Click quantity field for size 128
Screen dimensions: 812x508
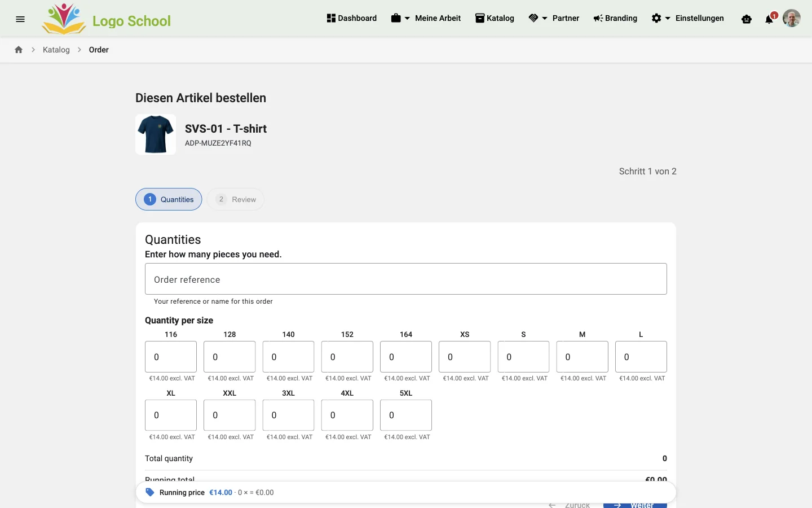tap(230, 357)
